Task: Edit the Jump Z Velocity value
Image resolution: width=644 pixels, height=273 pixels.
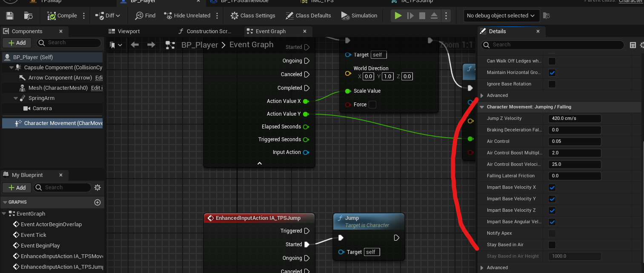Action: pos(574,119)
